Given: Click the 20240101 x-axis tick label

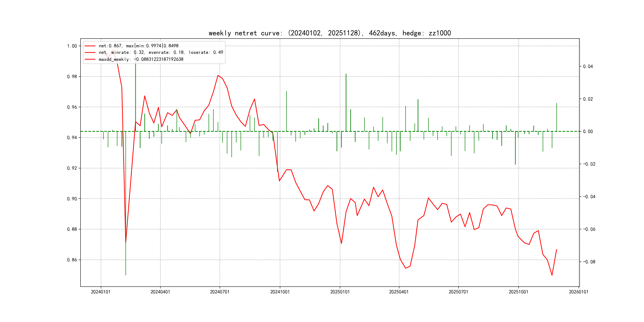Looking at the screenshot, I should point(101,292).
